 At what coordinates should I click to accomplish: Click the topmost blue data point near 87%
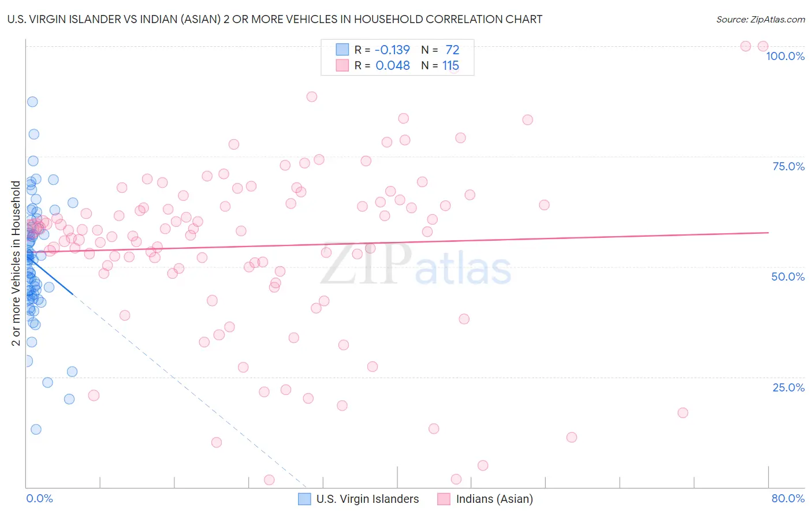(x=32, y=102)
